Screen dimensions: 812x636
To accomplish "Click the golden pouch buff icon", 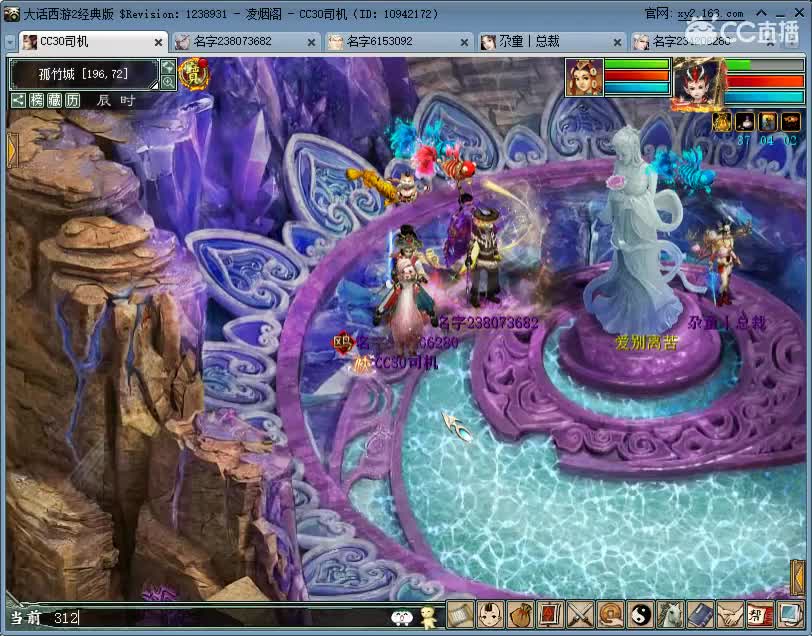I will (722, 122).
